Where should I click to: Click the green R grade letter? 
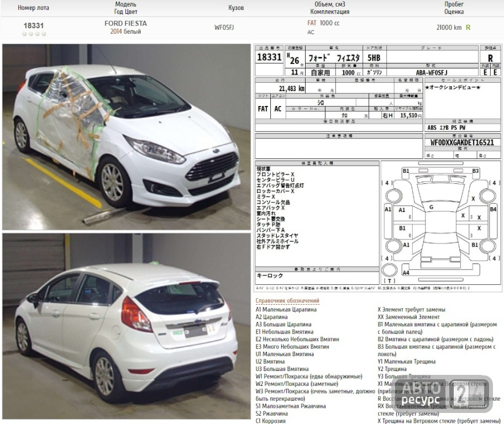coord(468,28)
